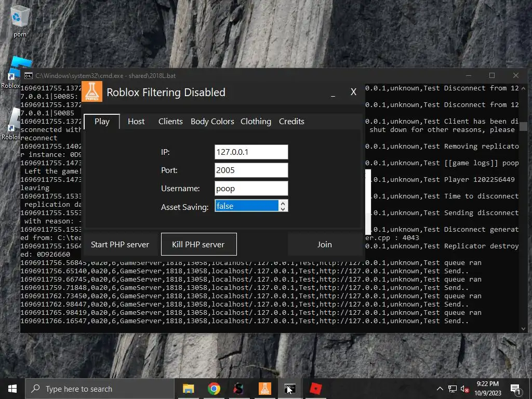Viewport: 532px width, 399px height.
Task: Close the cmd.exe window
Action: 516,75
